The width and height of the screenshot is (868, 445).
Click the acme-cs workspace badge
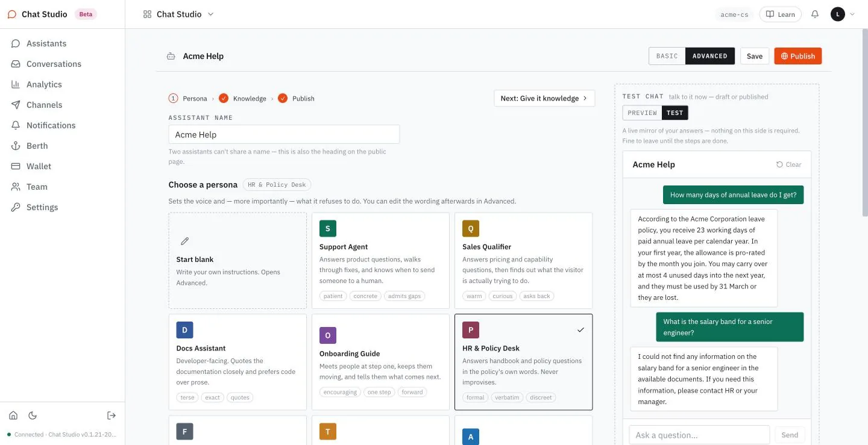734,14
